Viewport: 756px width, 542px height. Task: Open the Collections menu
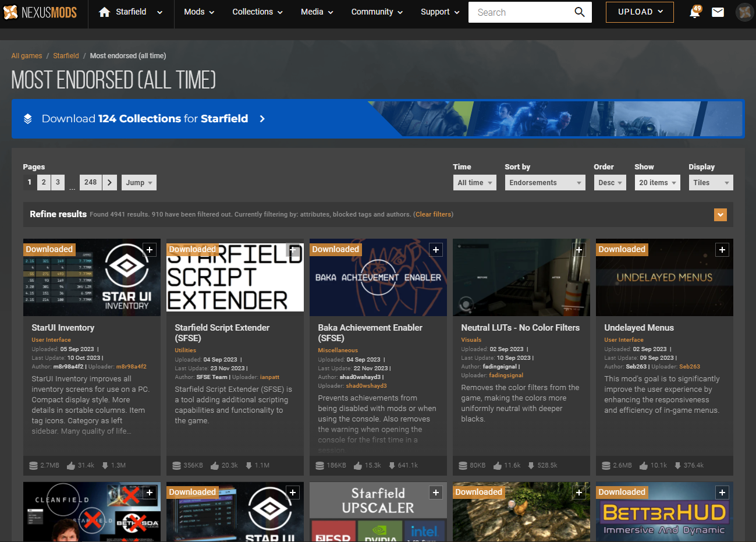tap(257, 12)
